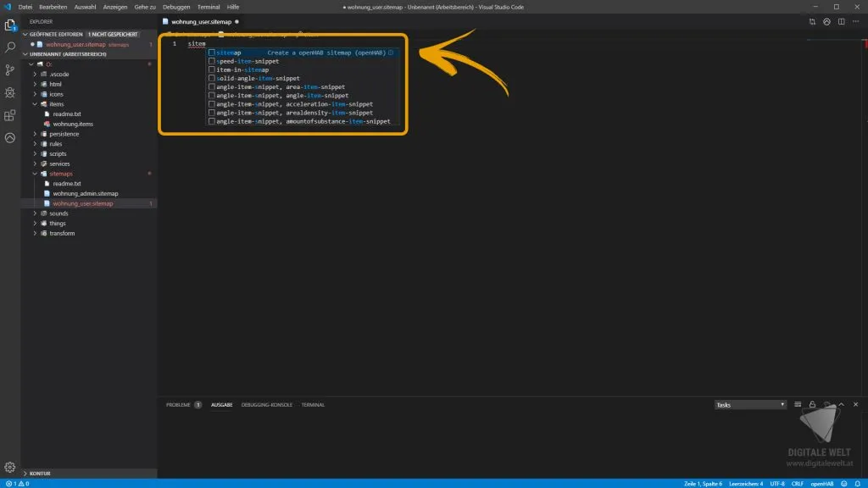Clear the output panel list icon
The image size is (868, 488).
click(x=798, y=404)
